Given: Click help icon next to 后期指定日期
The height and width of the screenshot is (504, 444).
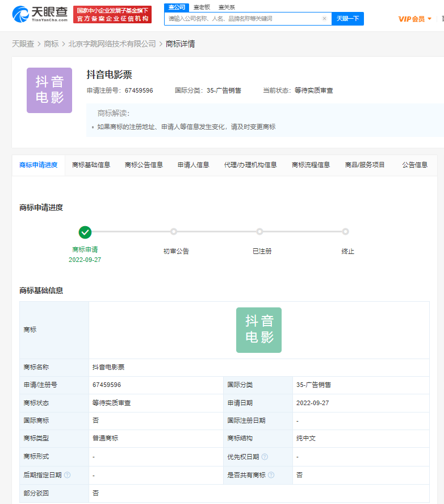Looking at the screenshot, I should coord(68,475).
